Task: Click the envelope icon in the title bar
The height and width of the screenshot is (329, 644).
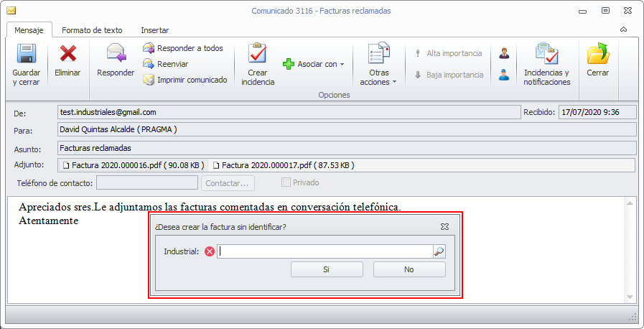Action: [11, 11]
